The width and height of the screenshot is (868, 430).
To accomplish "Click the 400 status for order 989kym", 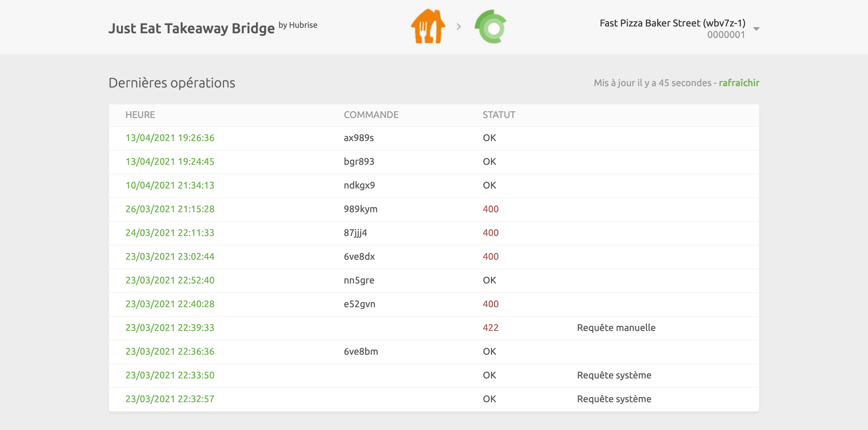I will click(x=491, y=209).
